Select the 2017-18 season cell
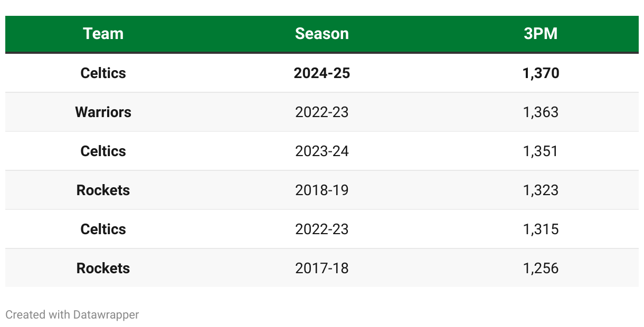Screen dimensions: 644x327 pyautogui.click(x=321, y=268)
